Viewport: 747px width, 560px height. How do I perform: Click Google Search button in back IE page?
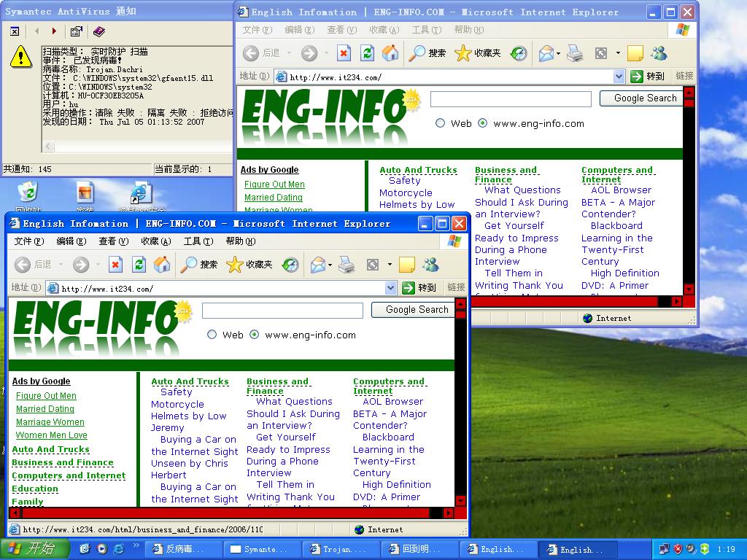click(x=641, y=98)
